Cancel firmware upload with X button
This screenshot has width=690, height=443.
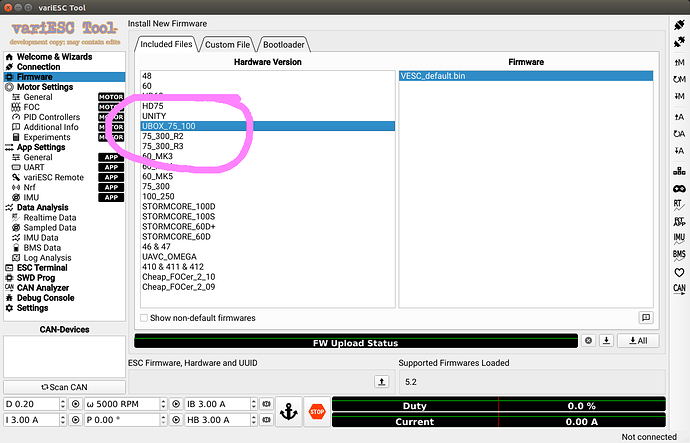pyautogui.click(x=588, y=340)
